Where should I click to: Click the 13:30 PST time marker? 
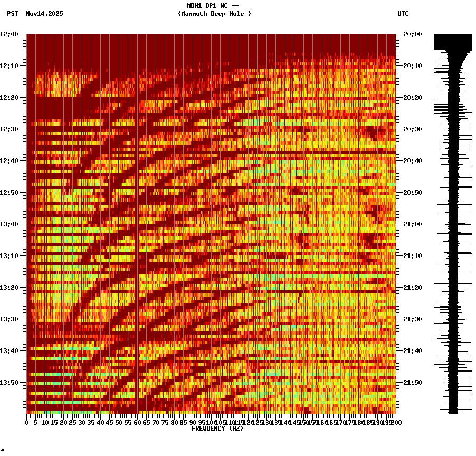point(11,319)
